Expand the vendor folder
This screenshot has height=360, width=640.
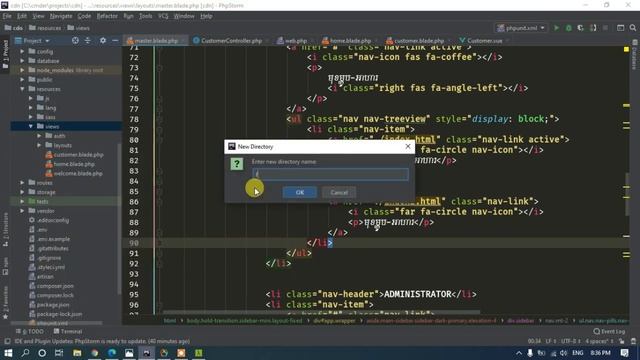click(x=22, y=211)
